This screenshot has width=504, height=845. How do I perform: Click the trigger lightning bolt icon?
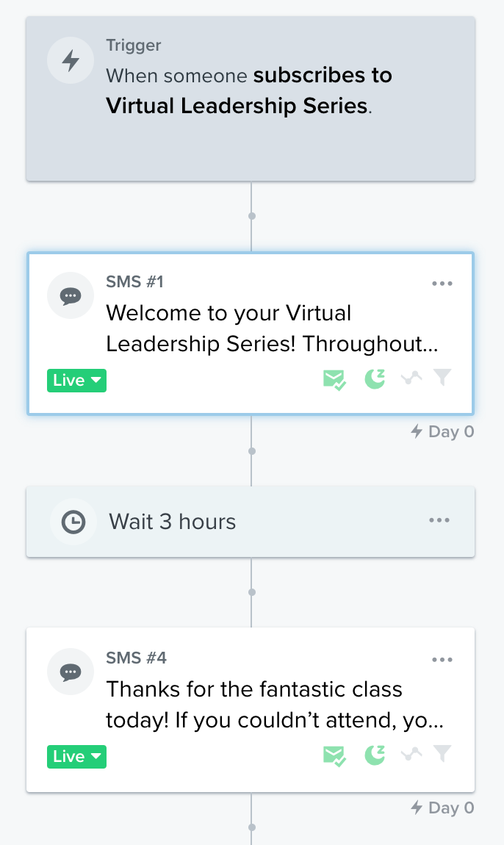click(71, 60)
